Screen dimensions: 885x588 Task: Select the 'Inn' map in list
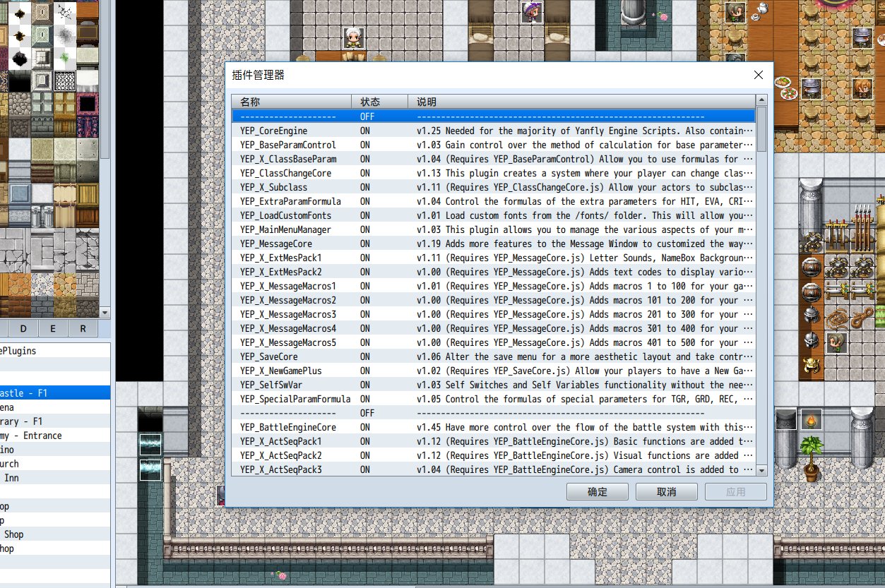click(x=55, y=478)
